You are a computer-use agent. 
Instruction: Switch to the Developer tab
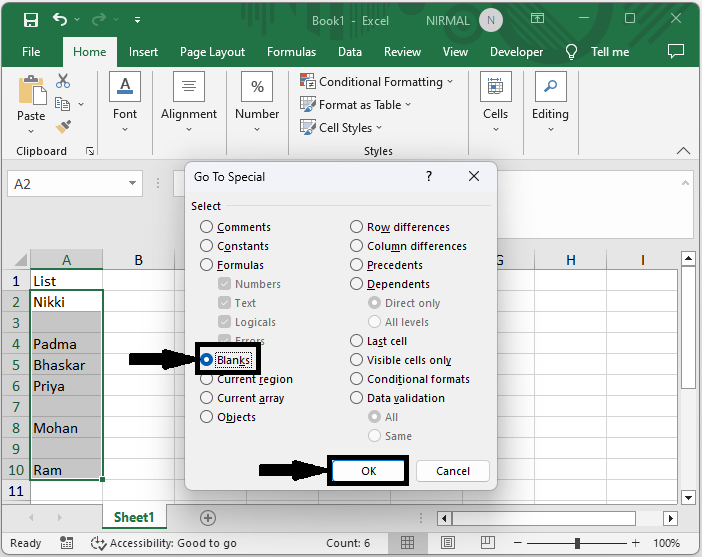(x=516, y=52)
